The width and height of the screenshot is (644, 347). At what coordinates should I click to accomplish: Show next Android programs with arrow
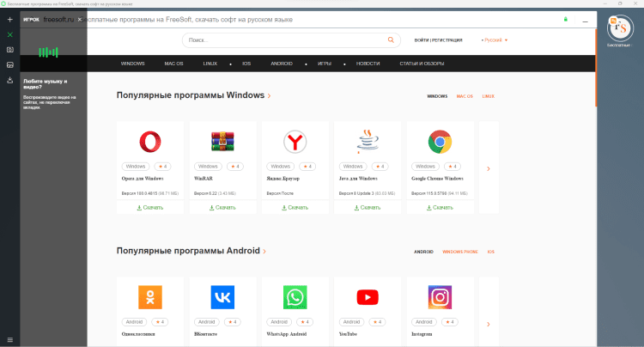pyautogui.click(x=489, y=325)
